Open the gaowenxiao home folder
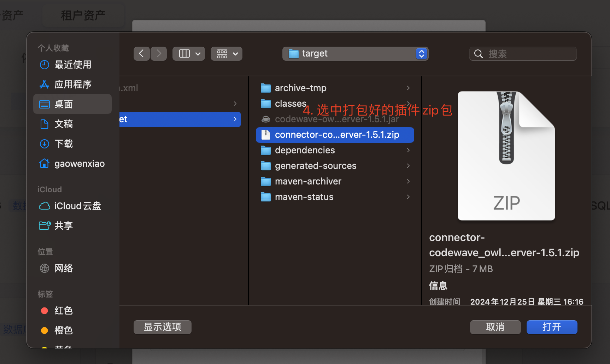The image size is (610, 364). [72, 164]
